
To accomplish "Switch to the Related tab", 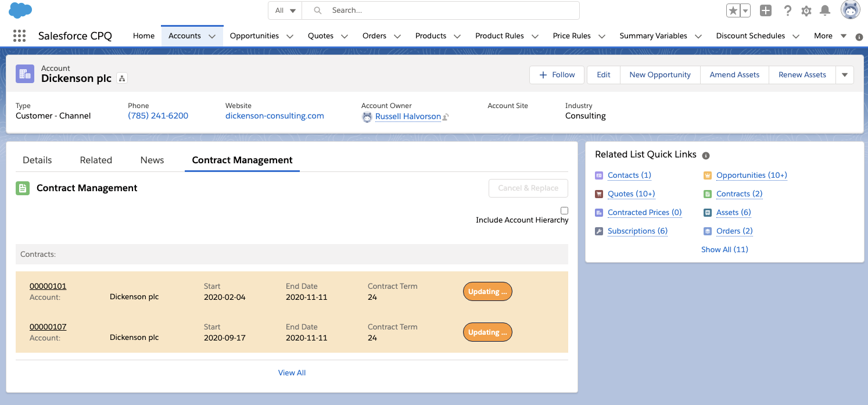I will tap(96, 160).
